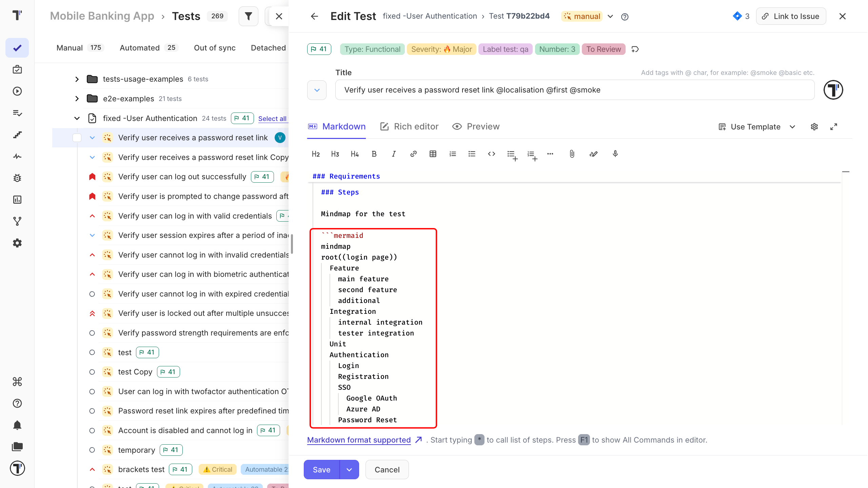This screenshot has width=868, height=488.
Task: Collapse the fixed -User Authentication suite
Action: [x=77, y=118]
